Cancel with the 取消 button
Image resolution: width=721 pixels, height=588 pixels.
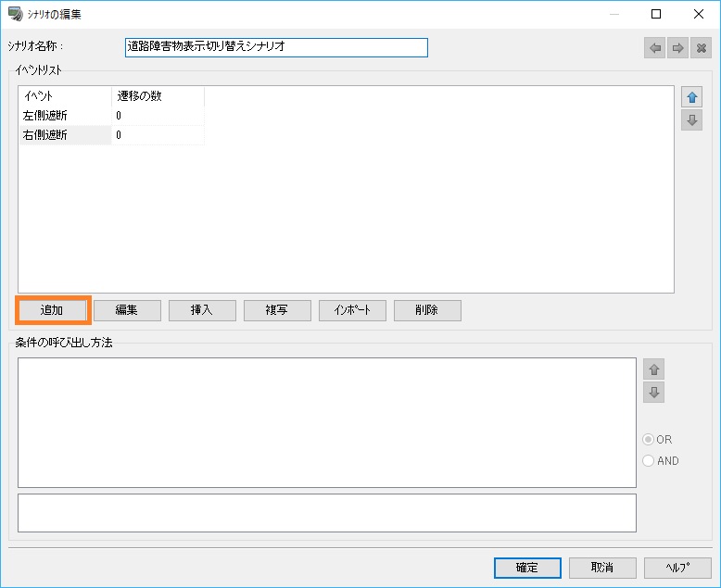[x=602, y=568]
